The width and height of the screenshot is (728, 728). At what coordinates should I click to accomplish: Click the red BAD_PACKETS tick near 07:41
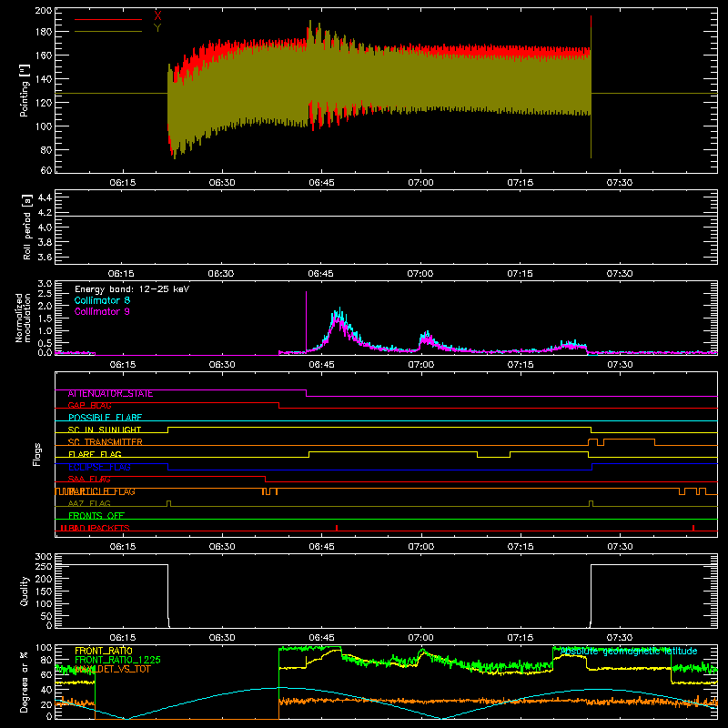[693, 528]
